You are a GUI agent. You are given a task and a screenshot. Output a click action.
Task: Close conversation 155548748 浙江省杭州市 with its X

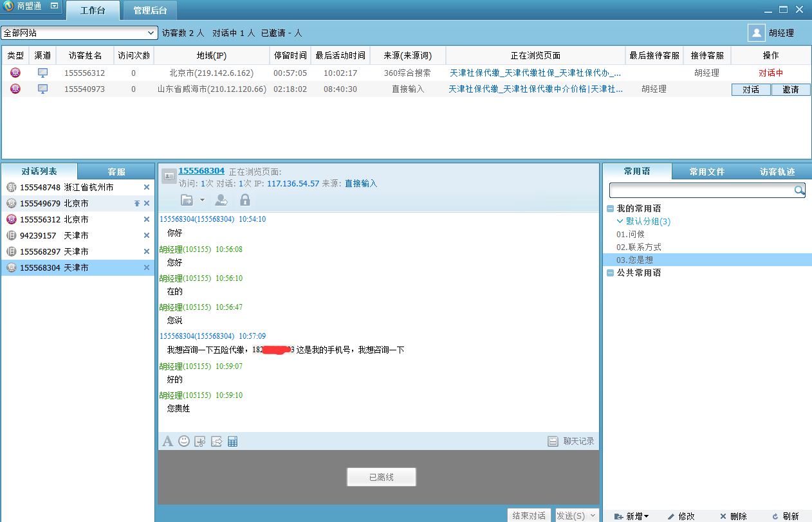[x=147, y=187]
